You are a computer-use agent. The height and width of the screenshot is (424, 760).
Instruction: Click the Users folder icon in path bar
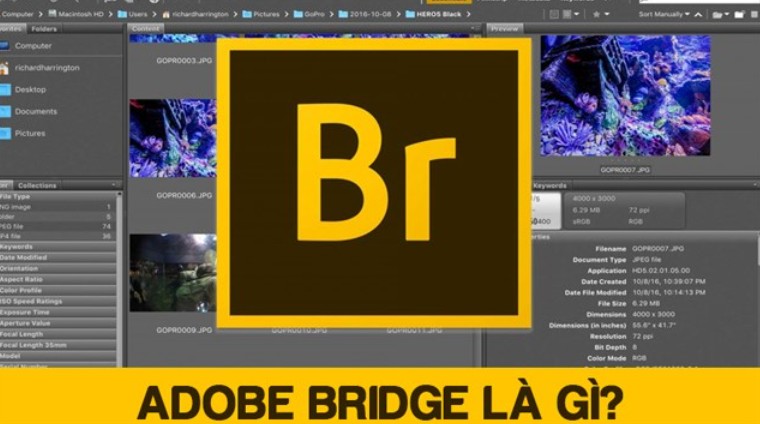[122, 14]
